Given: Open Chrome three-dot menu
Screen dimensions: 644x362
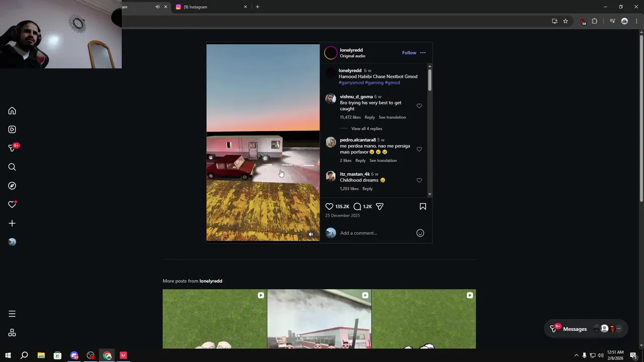Looking at the screenshot, I should 636,21.
